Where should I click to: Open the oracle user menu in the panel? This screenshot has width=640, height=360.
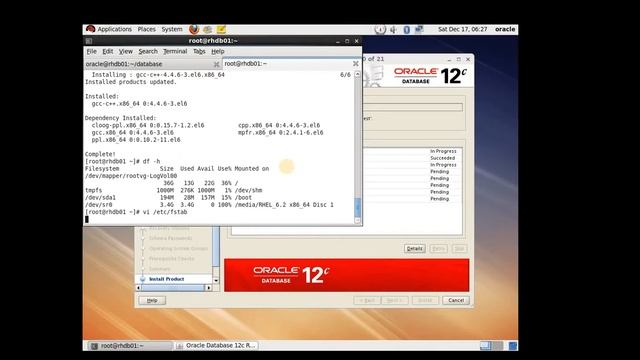[x=505, y=29]
